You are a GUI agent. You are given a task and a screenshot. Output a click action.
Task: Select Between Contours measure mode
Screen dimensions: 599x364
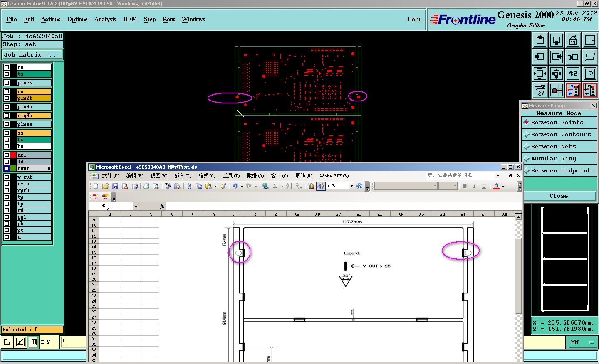[x=559, y=135]
